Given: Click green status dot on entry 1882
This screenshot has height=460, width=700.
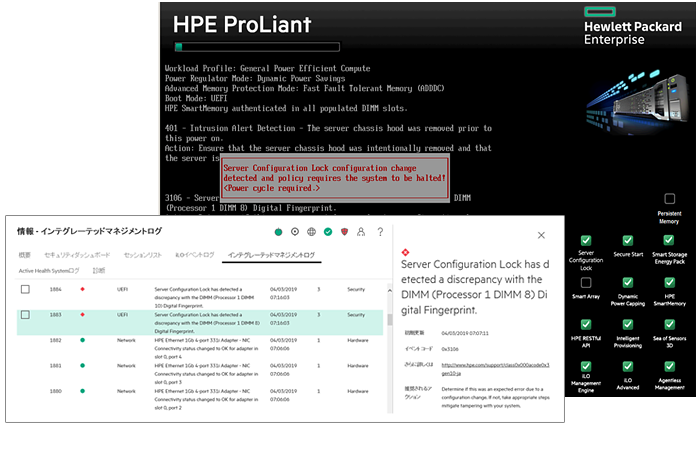Looking at the screenshot, I should [x=83, y=340].
